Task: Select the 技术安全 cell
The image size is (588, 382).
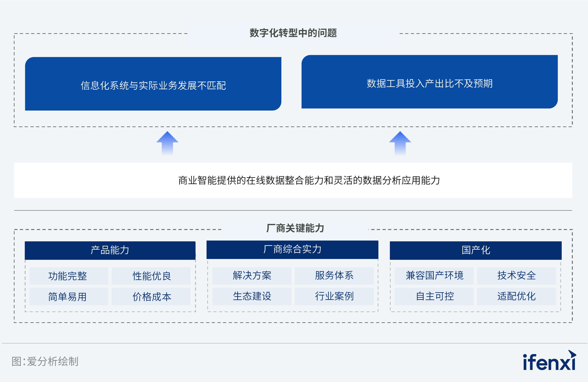Action: coord(516,275)
